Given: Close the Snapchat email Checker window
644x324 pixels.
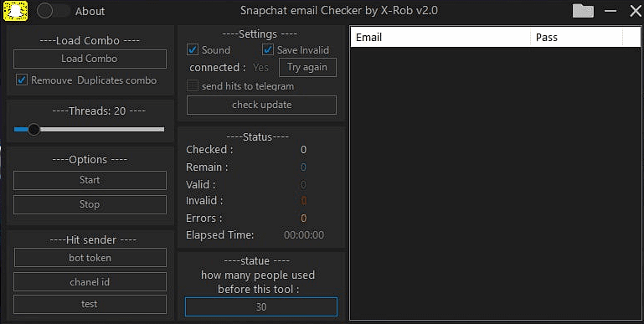Looking at the screenshot, I should click(x=636, y=11).
